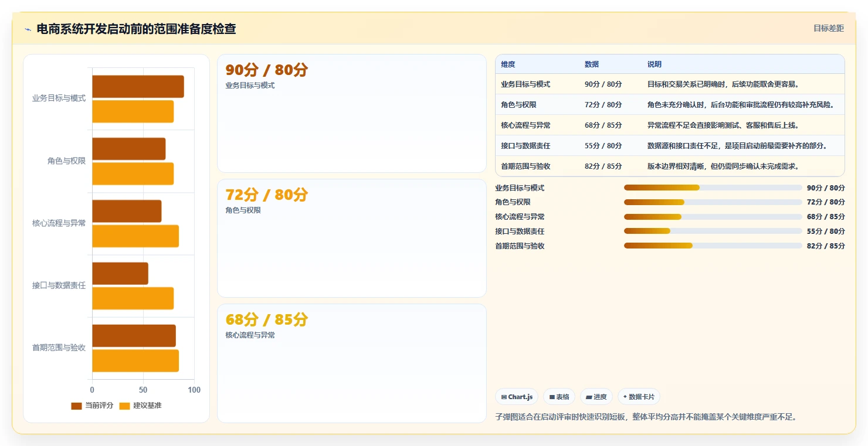Screen dimensions: 868x446
Task: Click the 数据 table column header
Action: (x=592, y=64)
